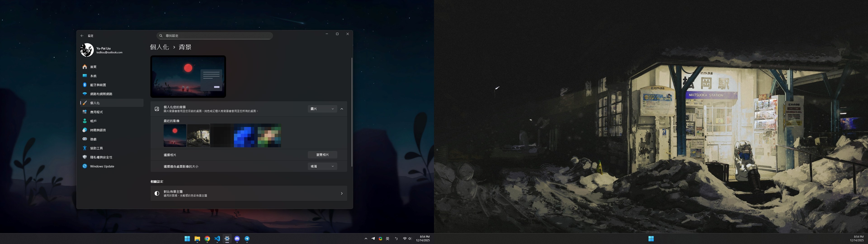Open Discord from the taskbar
The width and height of the screenshot is (868, 244).
coord(237,239)
